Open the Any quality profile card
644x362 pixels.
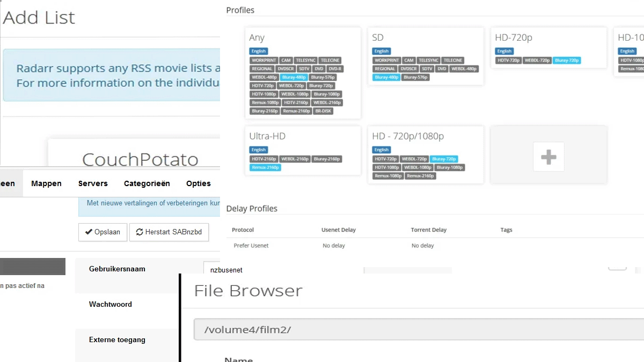(257, 38)
